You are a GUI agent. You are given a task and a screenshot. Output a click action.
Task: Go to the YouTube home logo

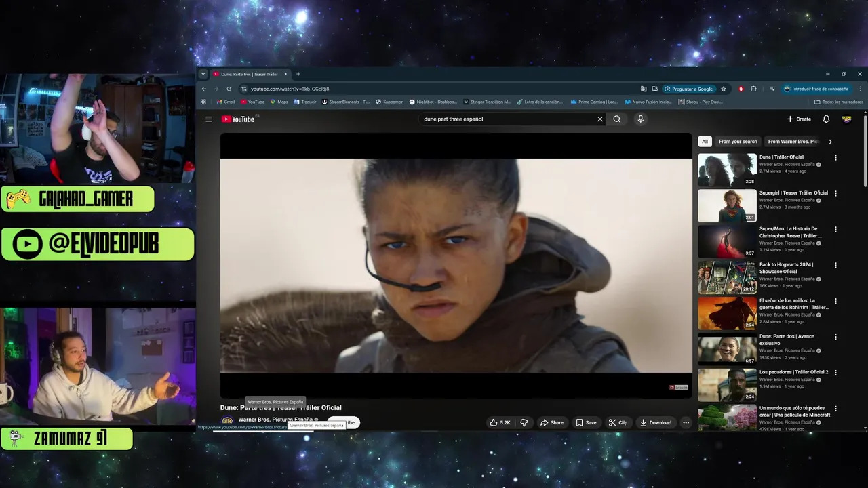pyautogui.click(x=237, y=119)
